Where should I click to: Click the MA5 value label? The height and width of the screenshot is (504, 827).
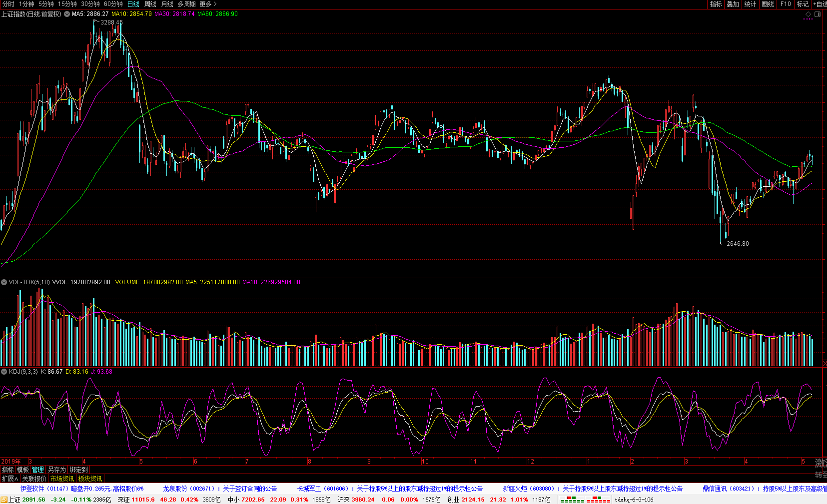tap(90, 14)
